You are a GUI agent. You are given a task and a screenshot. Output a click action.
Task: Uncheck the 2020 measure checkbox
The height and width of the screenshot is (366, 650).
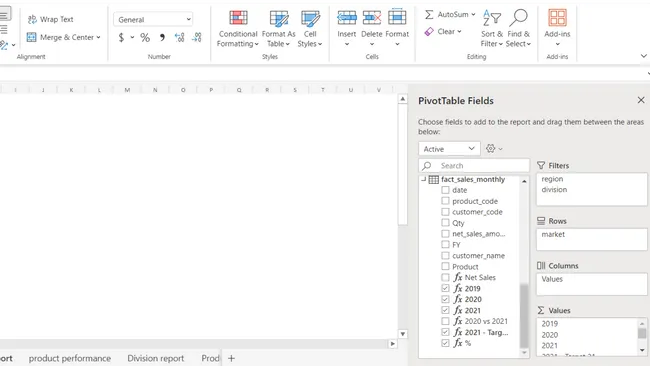pyautogui.click(x=445, y=299)
